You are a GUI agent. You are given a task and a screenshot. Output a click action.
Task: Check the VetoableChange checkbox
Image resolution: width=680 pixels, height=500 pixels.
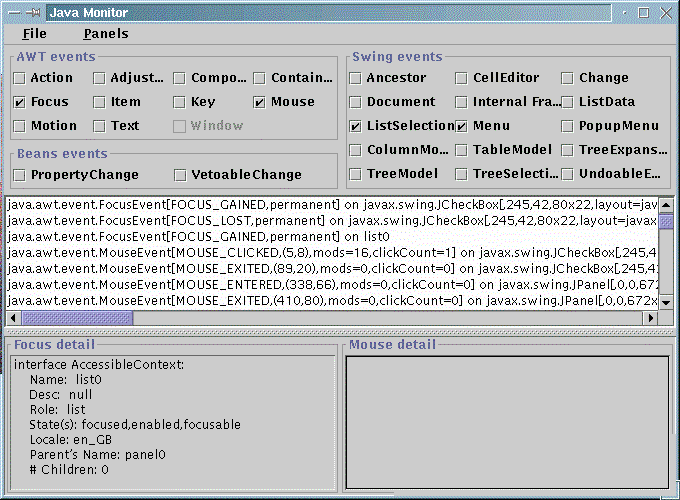[180, 175]
